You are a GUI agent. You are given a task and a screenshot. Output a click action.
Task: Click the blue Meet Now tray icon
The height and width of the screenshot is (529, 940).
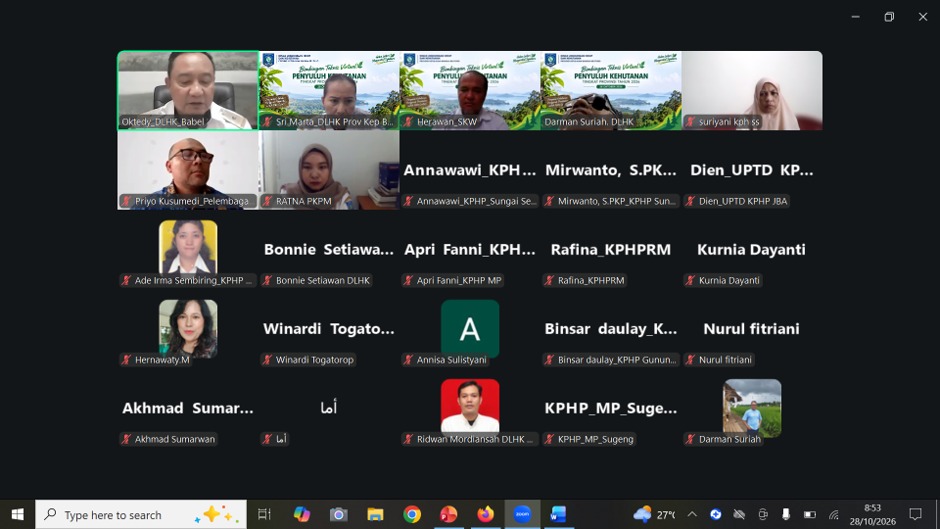715,514
